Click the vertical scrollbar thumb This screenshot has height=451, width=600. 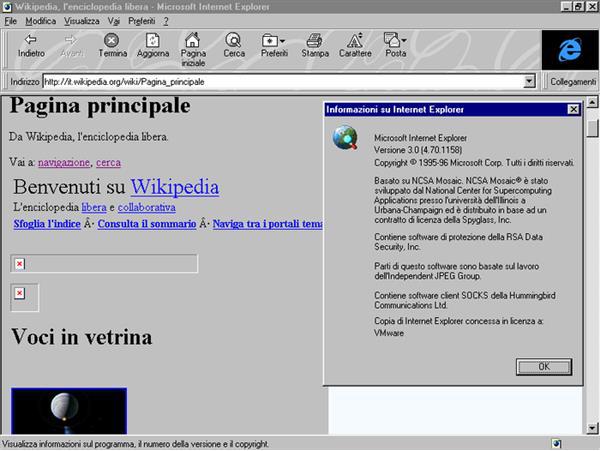click(x=592, y=128)
